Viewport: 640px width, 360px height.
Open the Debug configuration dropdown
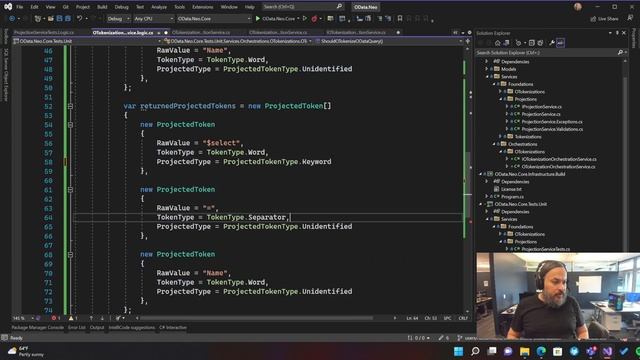tap(118, 19)
